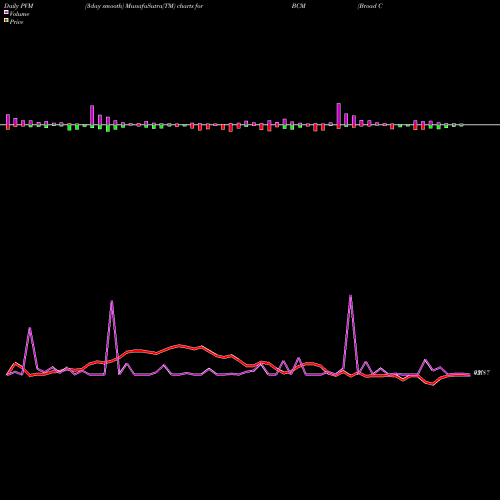Click the '(Broad C' company name text
500x500 pixels.
370,6
